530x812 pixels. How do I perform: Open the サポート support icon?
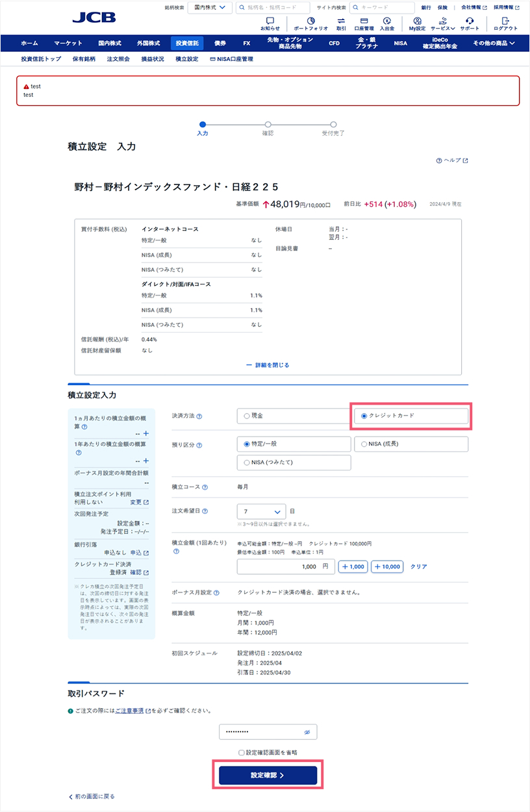[469, 21]
